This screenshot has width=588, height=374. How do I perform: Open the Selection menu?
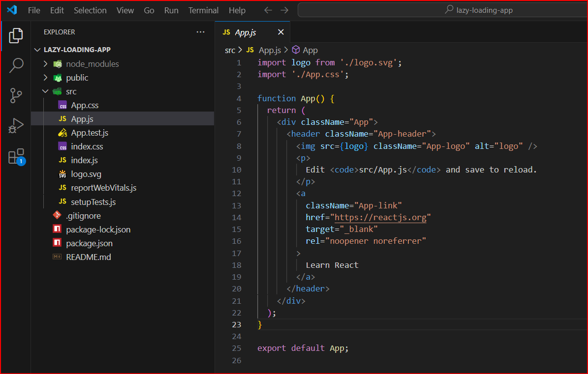(x=90, y=10)
